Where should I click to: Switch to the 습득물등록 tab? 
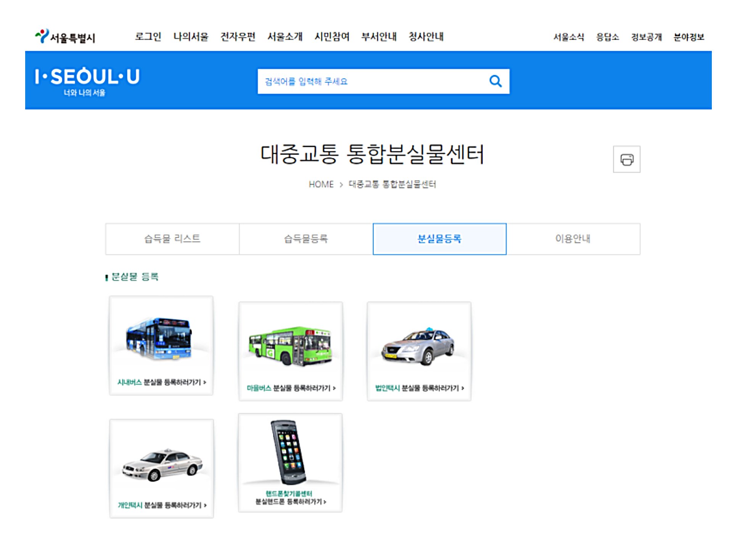tap(306, 239)
